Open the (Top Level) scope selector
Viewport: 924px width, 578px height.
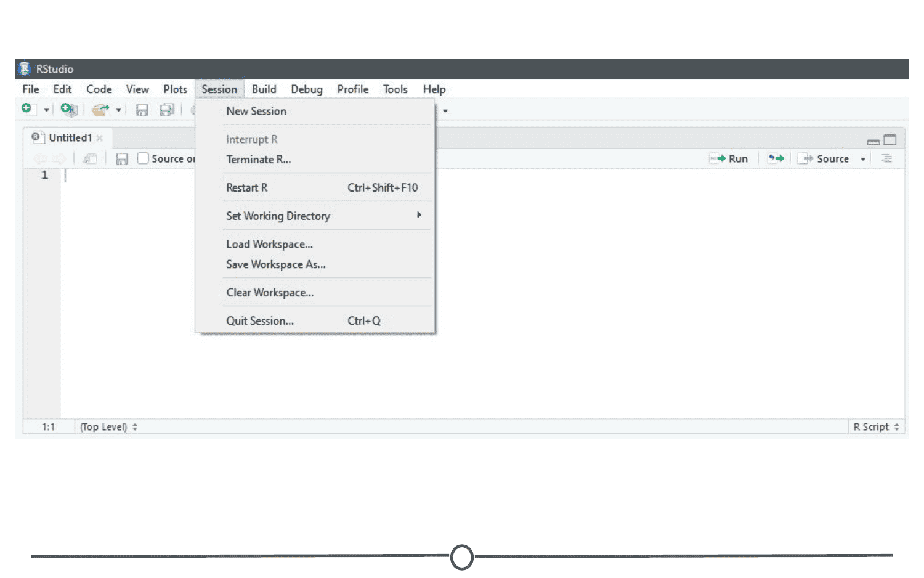click(108, 427)
